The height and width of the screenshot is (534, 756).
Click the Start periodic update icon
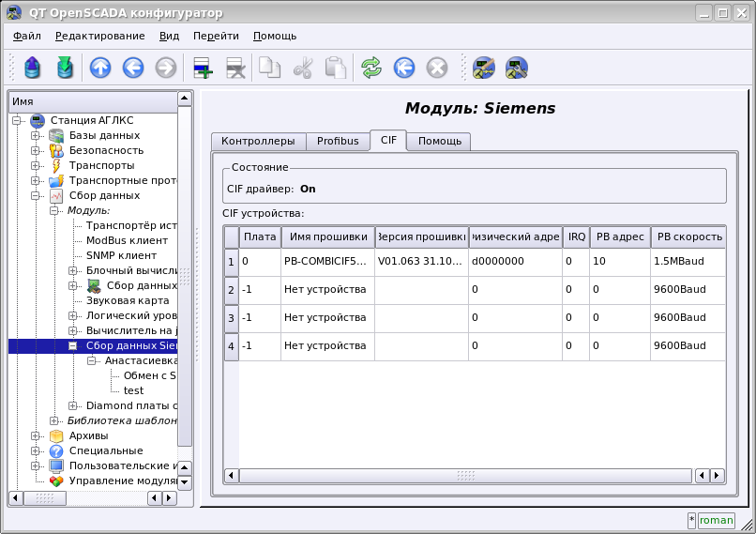click(x=404, y=68)
